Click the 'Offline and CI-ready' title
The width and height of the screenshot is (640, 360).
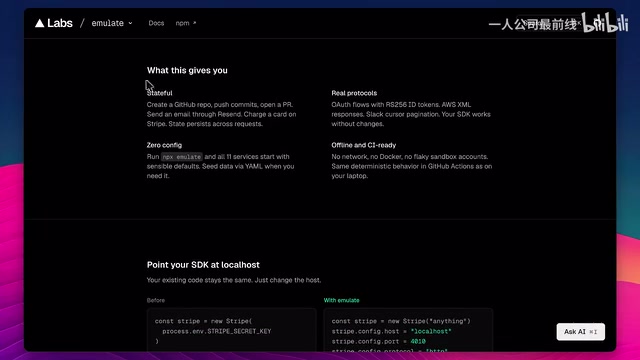(364, 145)
